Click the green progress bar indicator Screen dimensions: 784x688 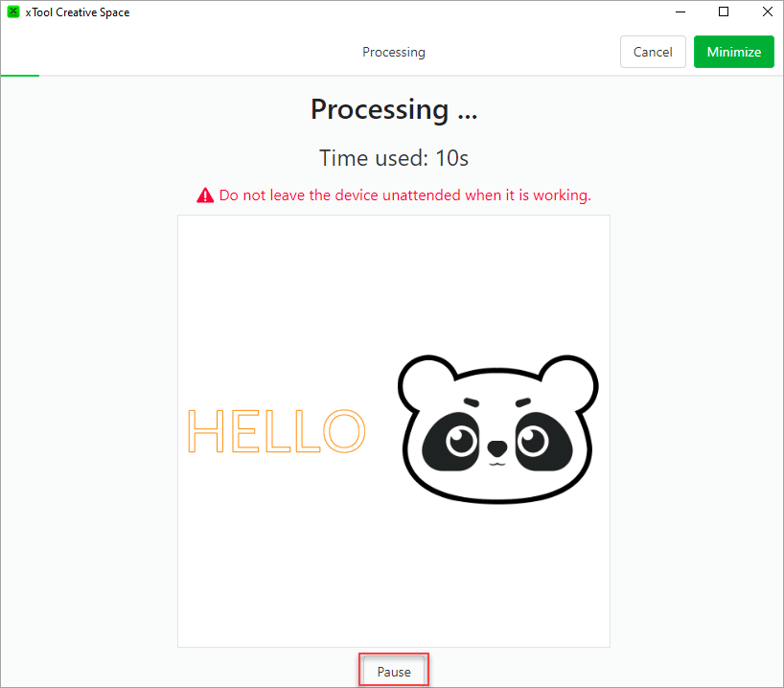coord(20,75)
